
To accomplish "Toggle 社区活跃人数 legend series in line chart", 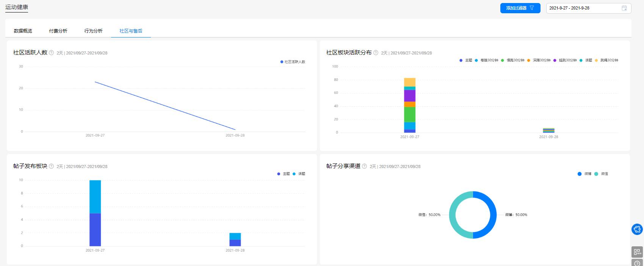I will [293, 62].
